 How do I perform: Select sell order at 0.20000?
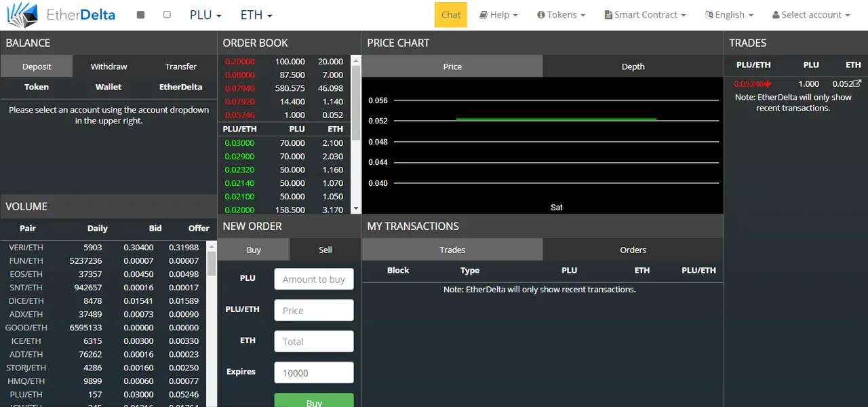(284, 61)
